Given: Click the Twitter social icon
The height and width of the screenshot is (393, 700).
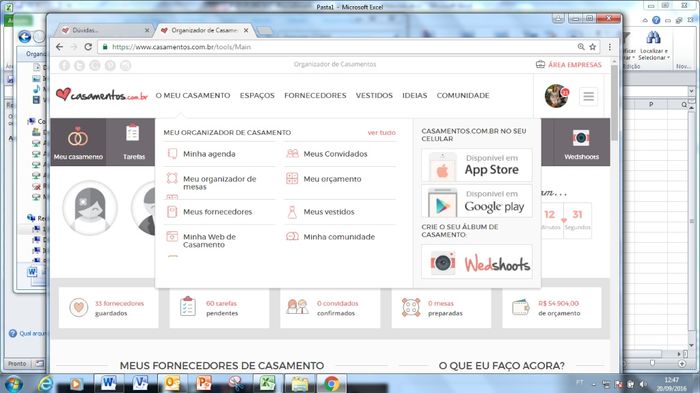Looking at the screenshot, I should (x=79, y=66).
